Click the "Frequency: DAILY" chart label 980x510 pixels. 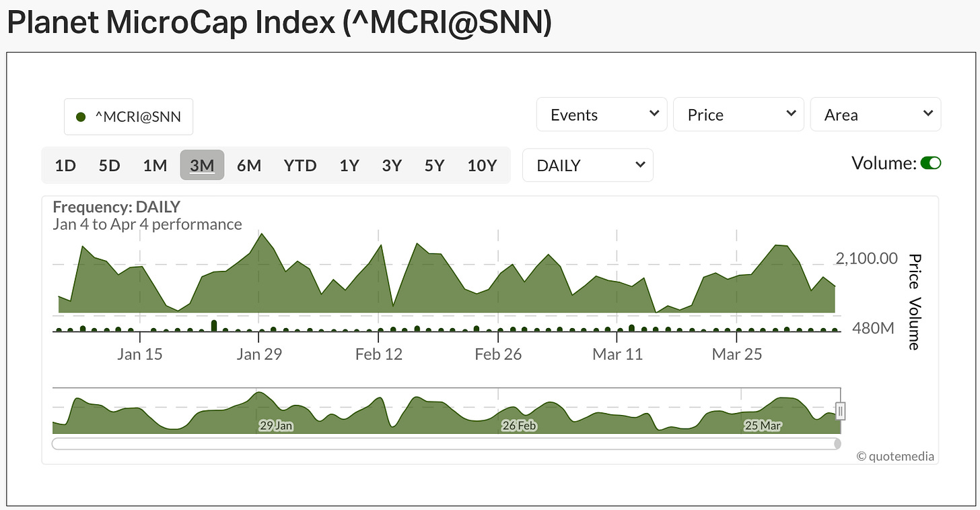click(116, 207)
